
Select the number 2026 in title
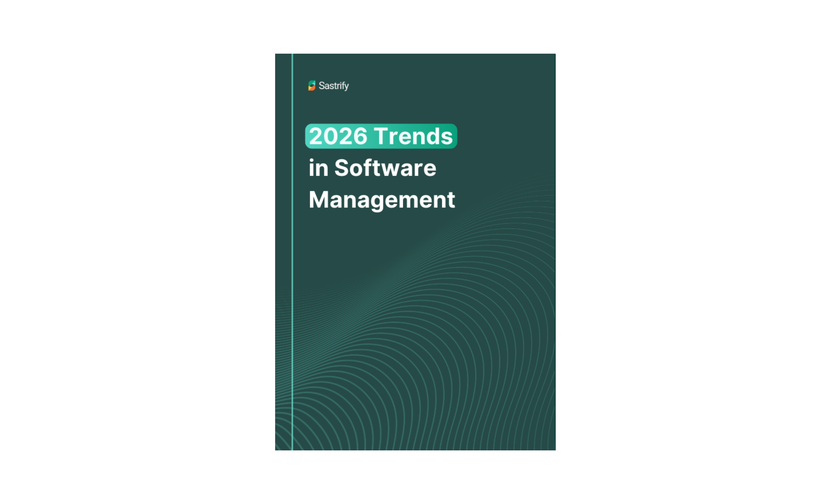click(x=338, y=136)
